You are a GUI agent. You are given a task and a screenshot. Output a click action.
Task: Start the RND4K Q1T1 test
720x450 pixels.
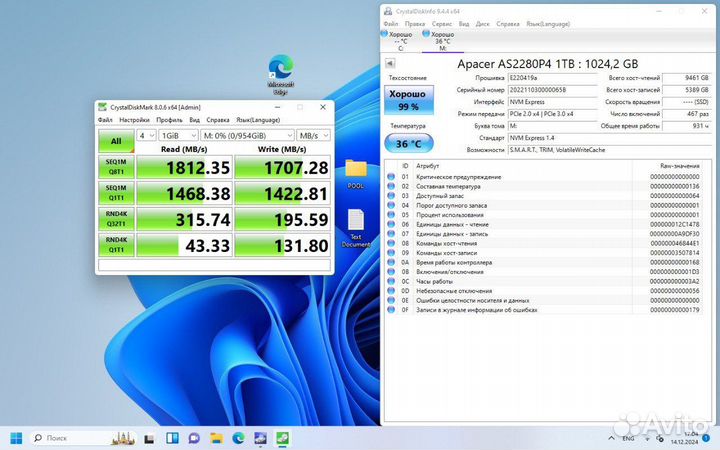[x=116, y=245]
